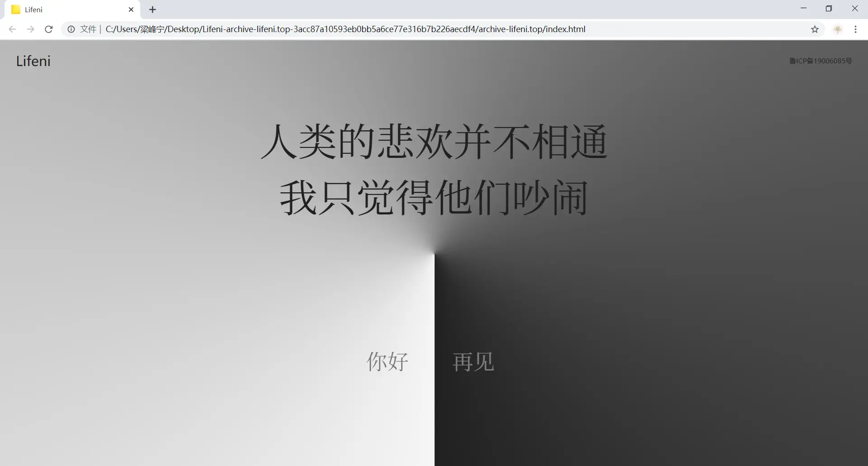Viewport: 868px width, 466px height.
Task: Click the 你好 greeting link
Action: (x=387, y=362)
